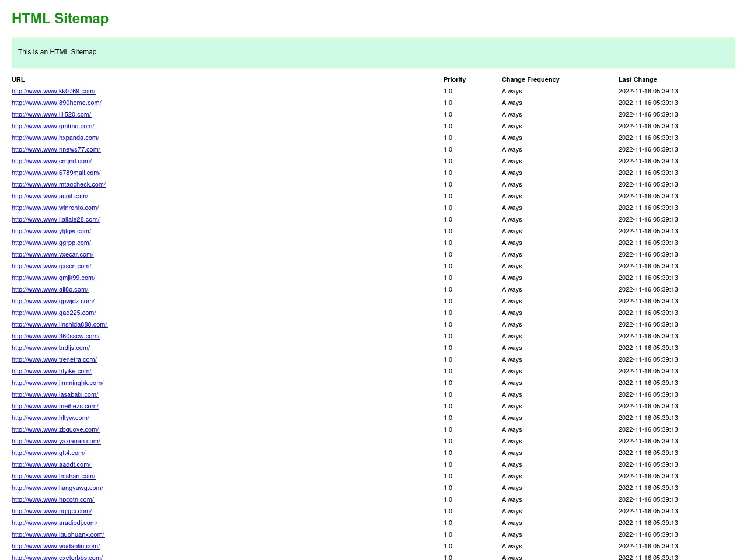Click the 'URL' column header

tap(18, 79)
